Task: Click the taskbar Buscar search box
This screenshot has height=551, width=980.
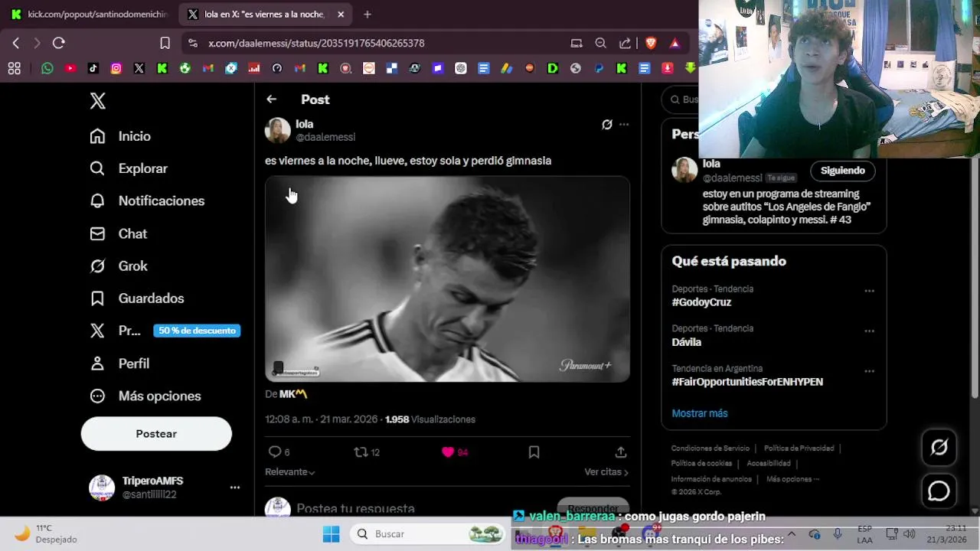Action: tap(428, 533)
